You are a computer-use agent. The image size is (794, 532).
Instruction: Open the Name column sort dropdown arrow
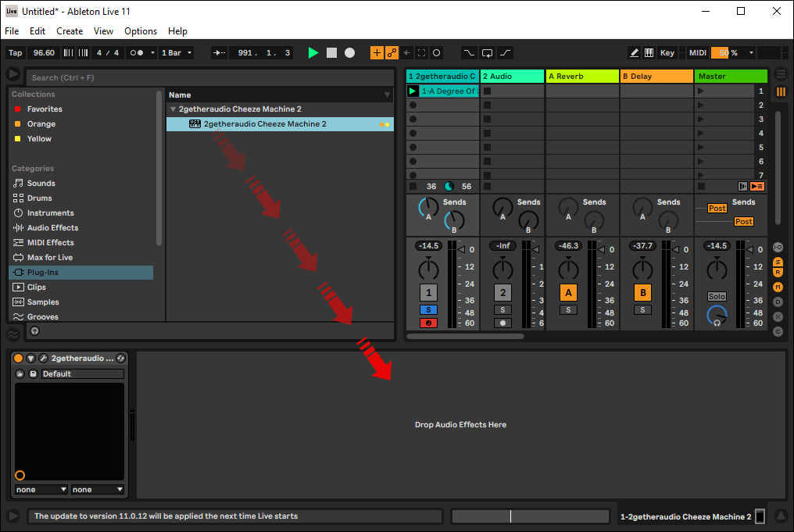pos(387,95)
